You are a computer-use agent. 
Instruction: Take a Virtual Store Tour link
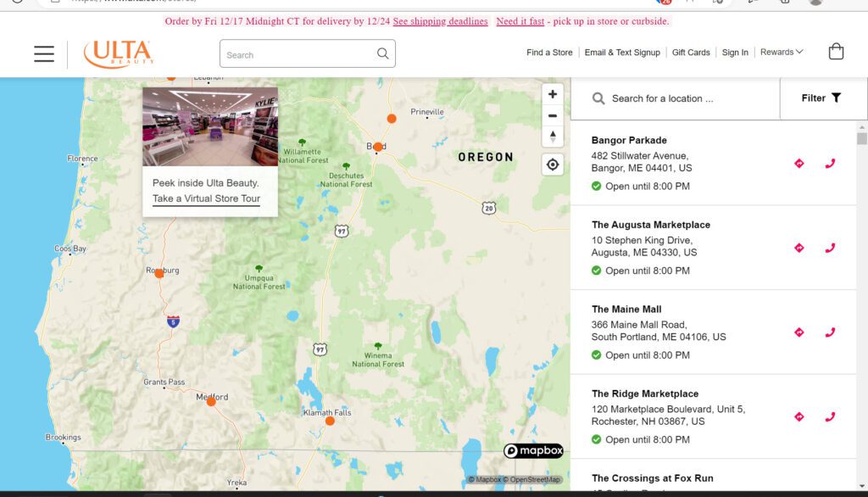click(206, 198)
